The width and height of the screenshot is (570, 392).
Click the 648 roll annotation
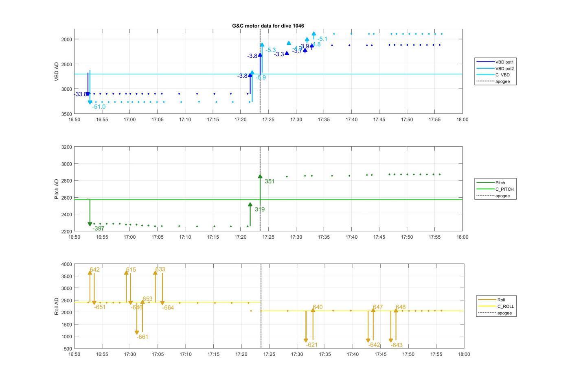click(401, 307)
